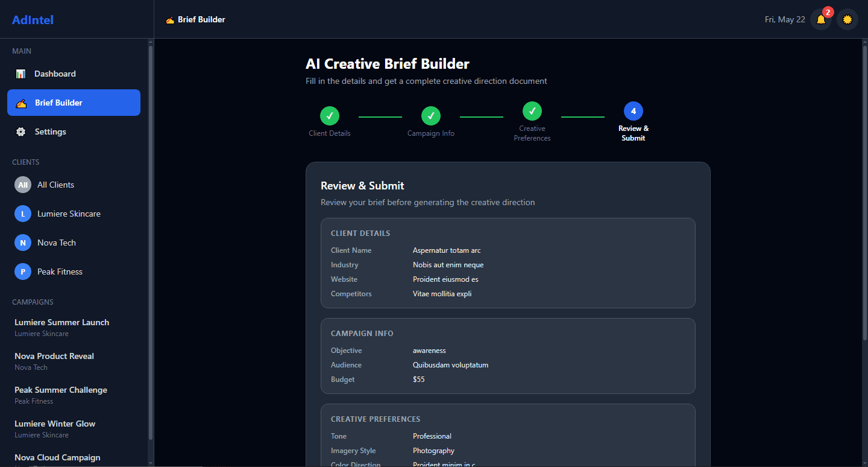
Task: Open Settings in the sidebar
Action: (74, 132)
